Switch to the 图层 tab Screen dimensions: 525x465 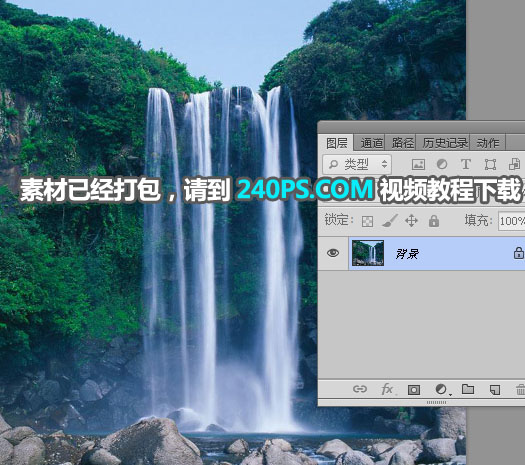(336, 143)
